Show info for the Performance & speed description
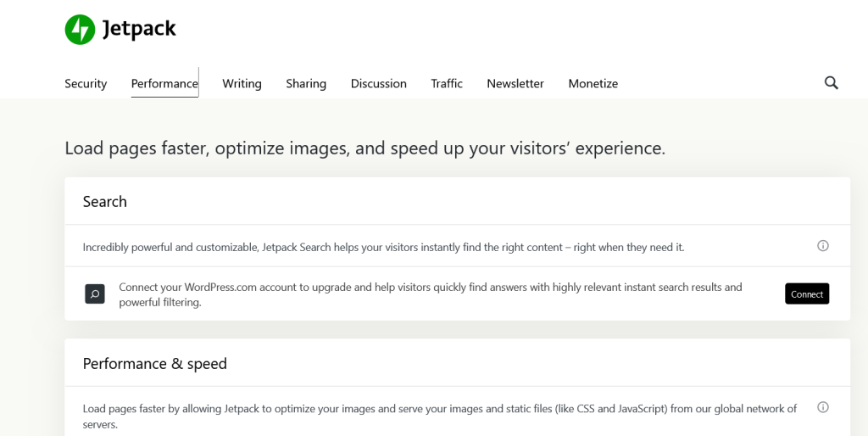The image size is (868, 436). pos(822,407)
